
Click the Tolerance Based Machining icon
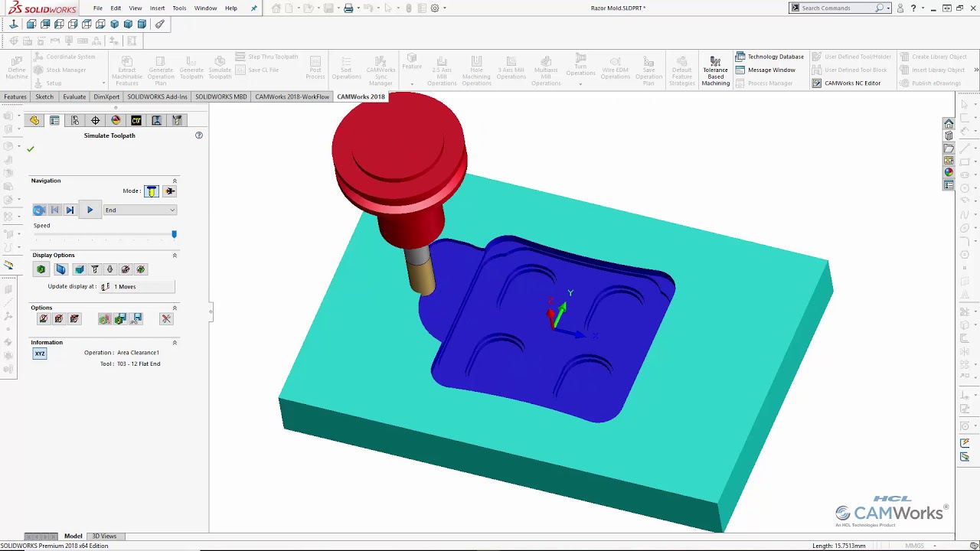[x=715, y=70]
